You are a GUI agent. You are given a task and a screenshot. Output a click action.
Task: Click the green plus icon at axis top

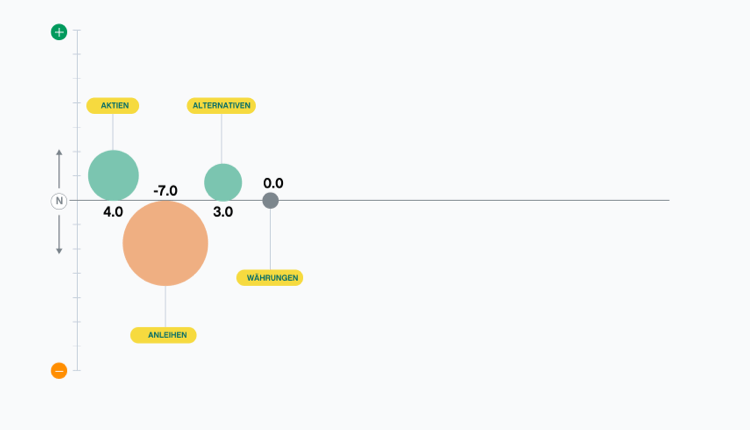pyautogui.click(x=59, y=32)
